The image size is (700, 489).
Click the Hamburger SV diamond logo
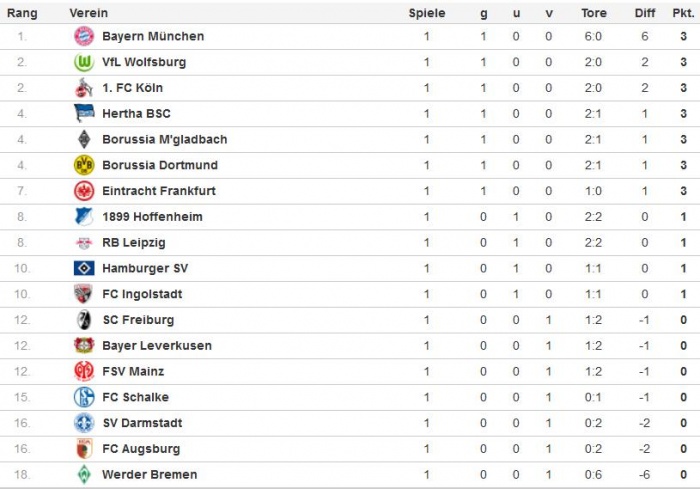point(84,268)
